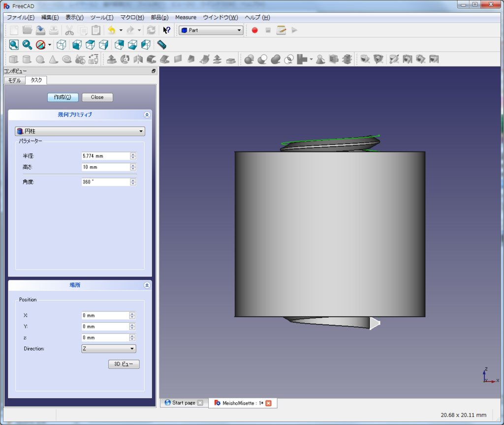Open the 編集(E) menu
The image size is (504, 425).
pyautogui.click(x=50, y=17)
